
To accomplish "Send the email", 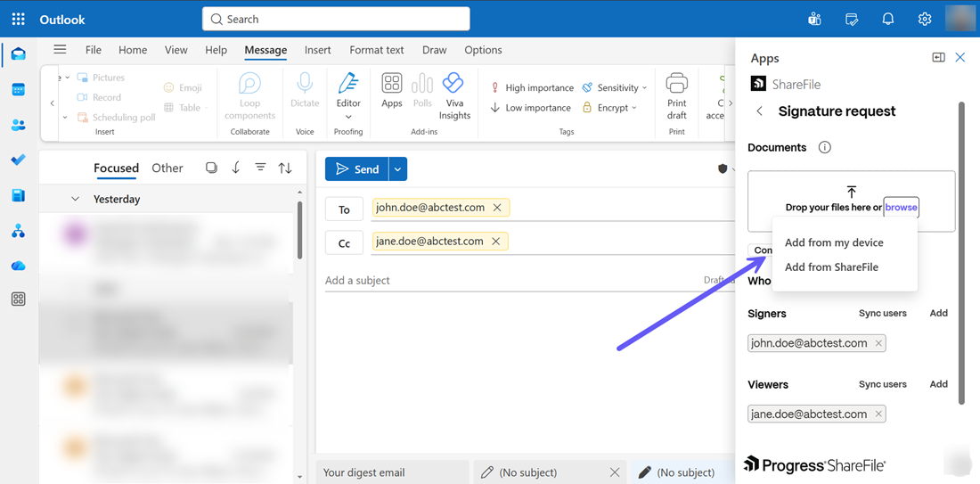I will pos(357,168).
